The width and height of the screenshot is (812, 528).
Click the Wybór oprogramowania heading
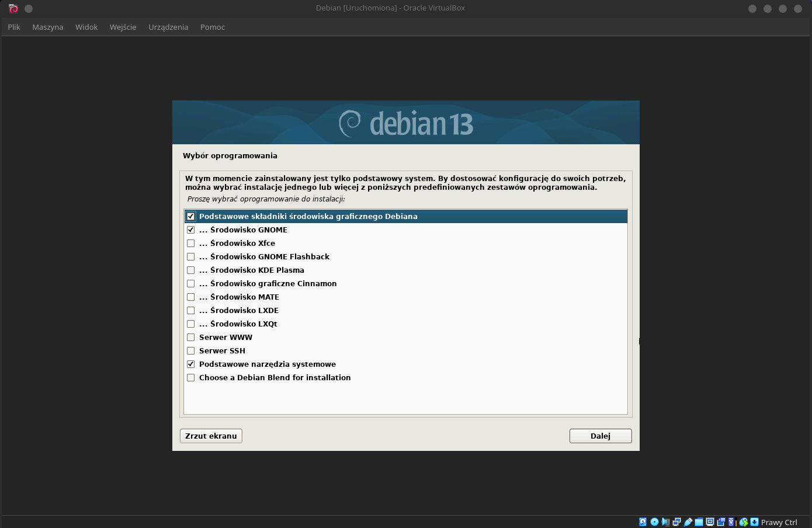pyautogui.click(x=230, y=156)
